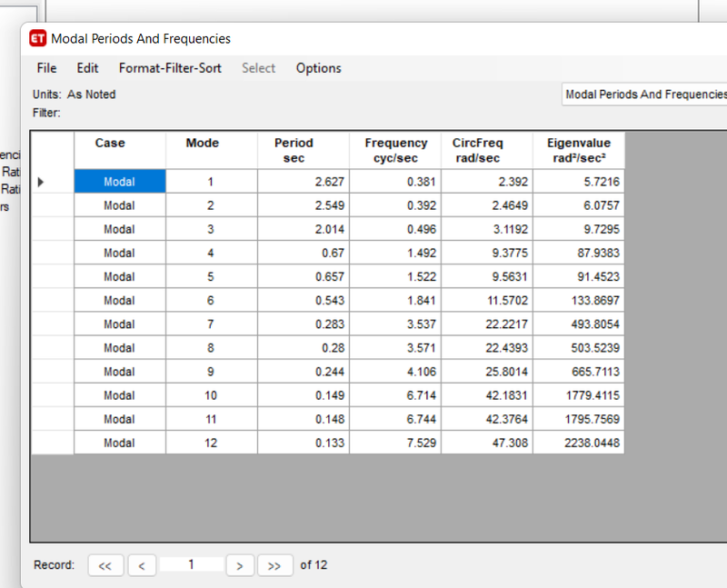The height and width of the screenshot is (588, 727).
Task: Open the Options menu
Action: (x=319, y=68)
